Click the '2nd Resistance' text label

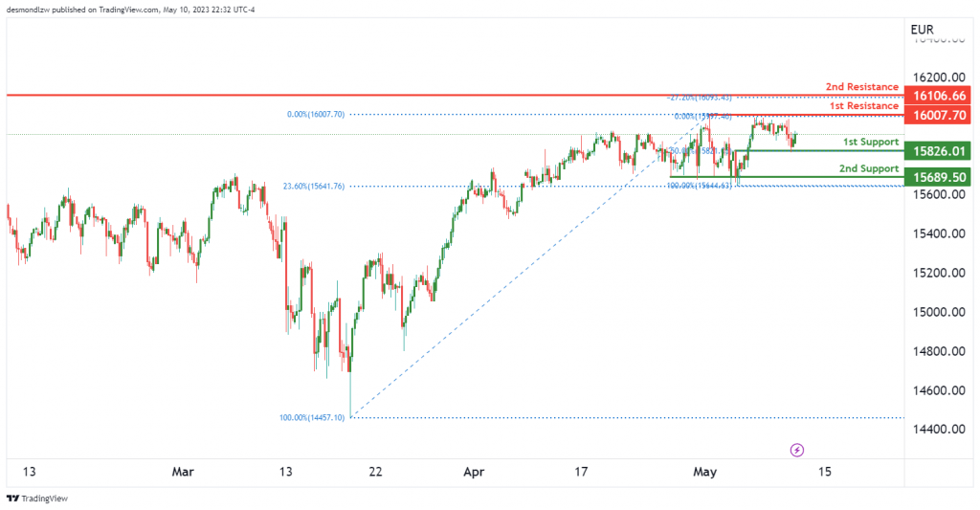861,87
